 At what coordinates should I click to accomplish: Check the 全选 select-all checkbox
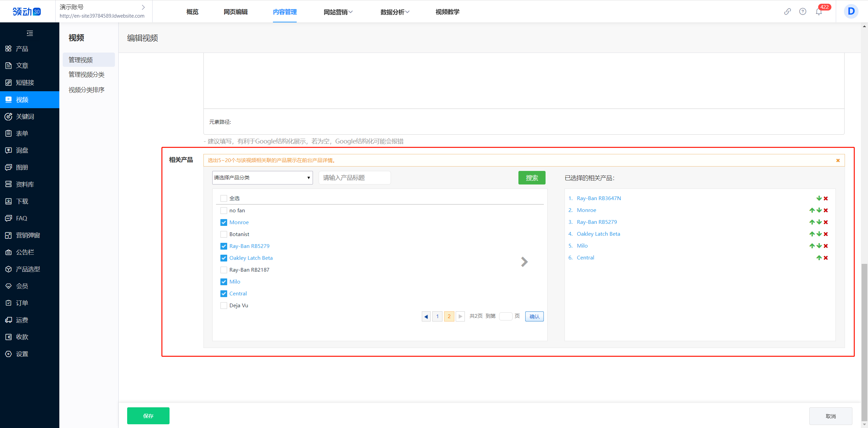click(224, 198)
